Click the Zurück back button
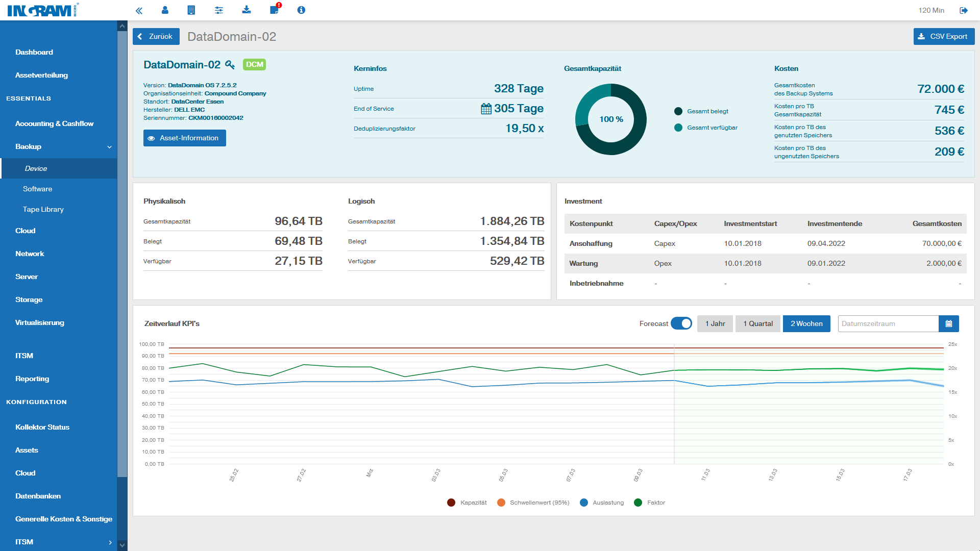This screenshot has height=551, width=980. click(x=156, y=36)
